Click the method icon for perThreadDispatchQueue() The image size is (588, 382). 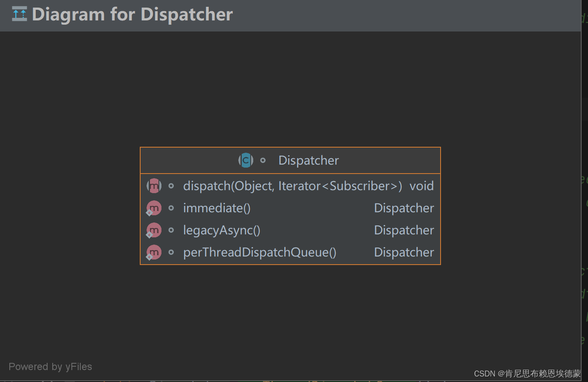click(154, 252)
